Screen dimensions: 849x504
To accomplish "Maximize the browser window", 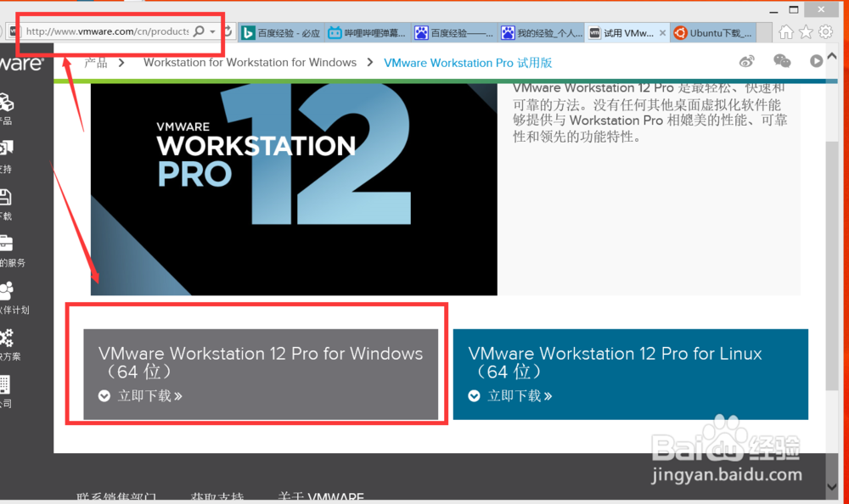I will tap(794, 9).
